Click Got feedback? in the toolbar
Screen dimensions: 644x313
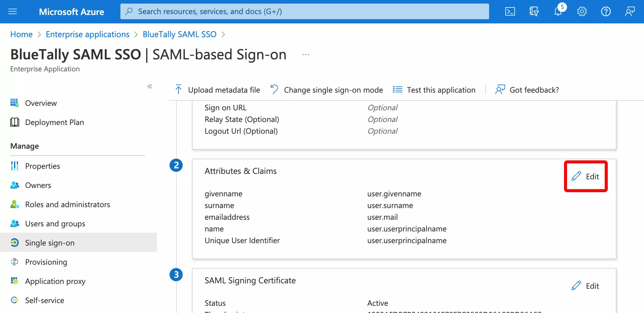527,90
